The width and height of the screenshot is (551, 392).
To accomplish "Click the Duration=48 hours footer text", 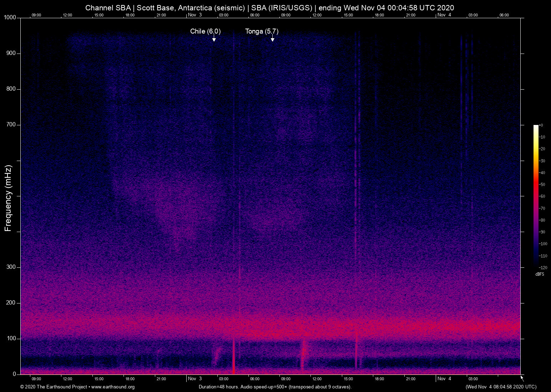I will pos(218,387).
